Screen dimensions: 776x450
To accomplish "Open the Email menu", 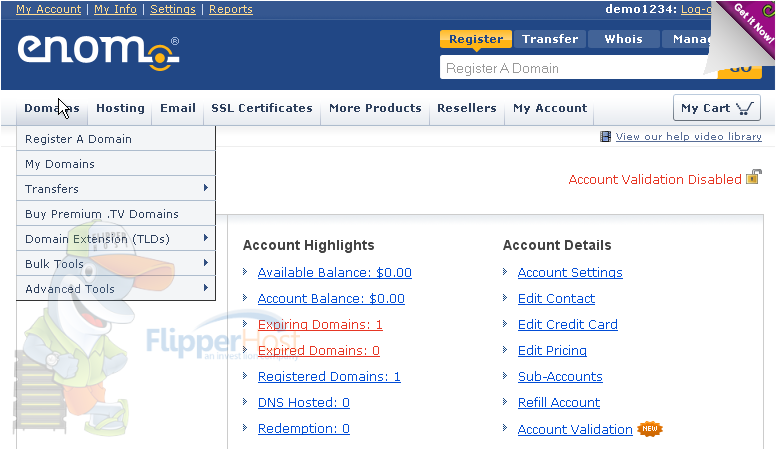I will (x=178, y=108).
